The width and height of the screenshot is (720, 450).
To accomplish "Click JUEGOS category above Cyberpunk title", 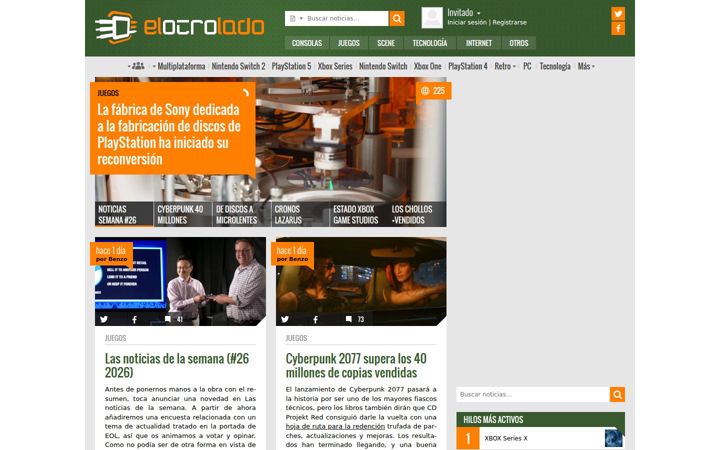I will (x=296, y=338).
